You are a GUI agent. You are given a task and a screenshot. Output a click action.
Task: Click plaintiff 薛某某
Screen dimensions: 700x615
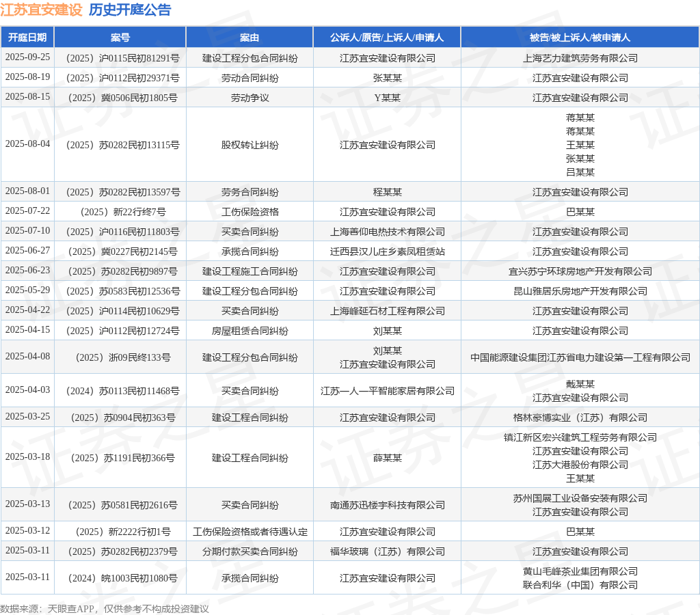(x=388, y=458)
